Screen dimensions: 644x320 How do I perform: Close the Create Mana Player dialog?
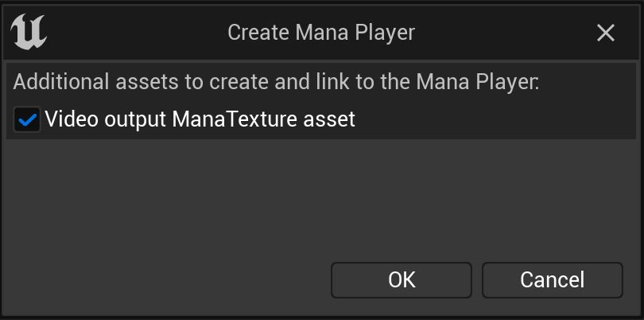click(606, 33)
